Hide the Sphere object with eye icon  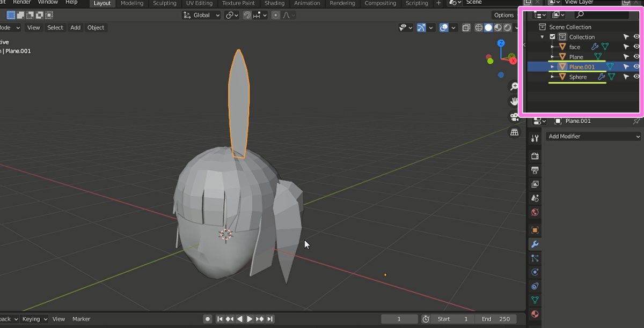click(636, 77)
